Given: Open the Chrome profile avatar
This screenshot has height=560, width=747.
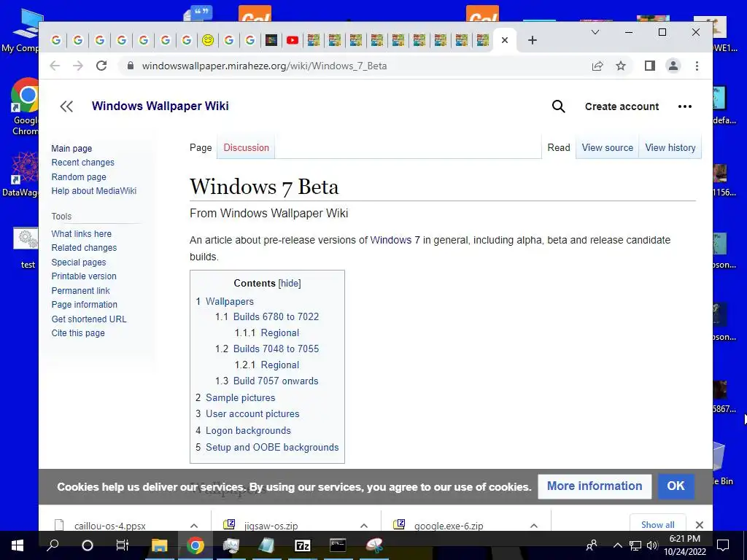Looking at the screenshot, I should pyautogui.click(x=673, y=66).
